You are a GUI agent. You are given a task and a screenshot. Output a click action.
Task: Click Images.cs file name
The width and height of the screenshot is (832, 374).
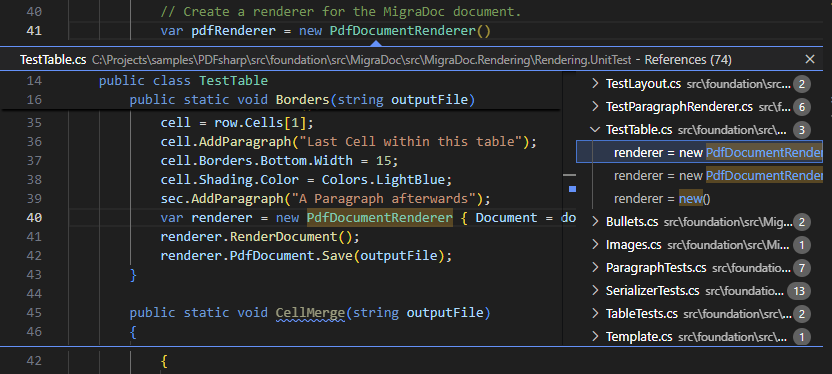[634, 245]
